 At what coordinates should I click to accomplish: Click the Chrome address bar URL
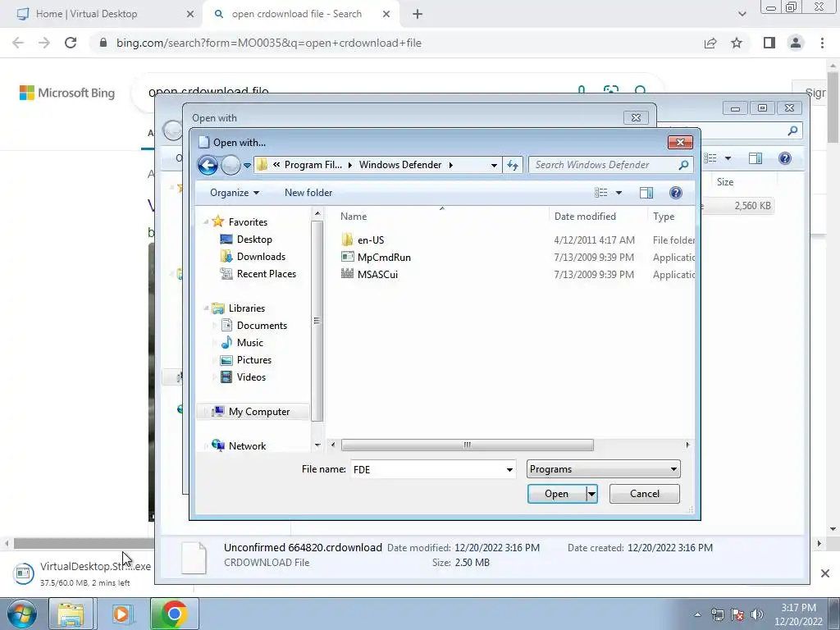[x=269, y=43]
